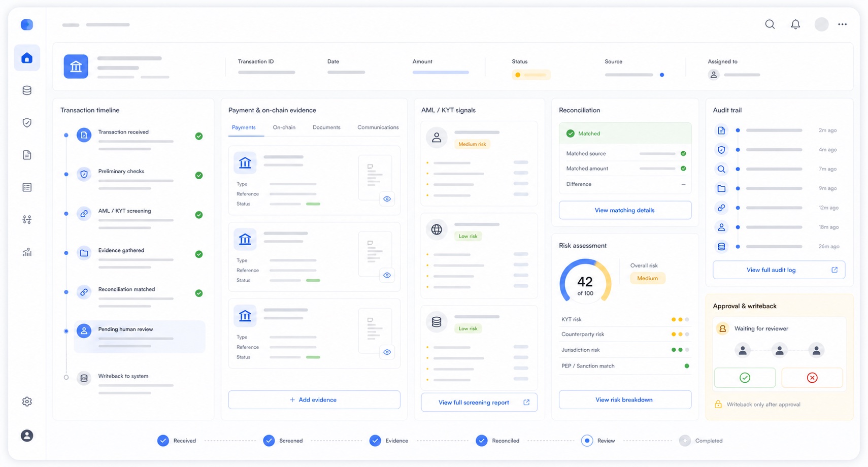Click the bank icon in transaction header

coord(76,66)
